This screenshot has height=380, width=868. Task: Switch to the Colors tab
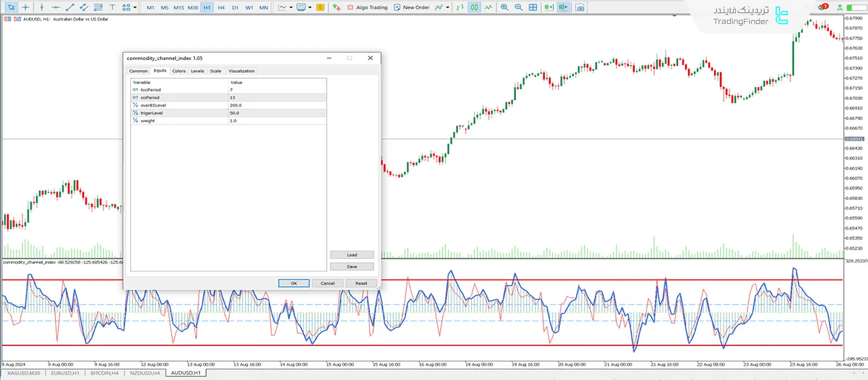[178, 71]
